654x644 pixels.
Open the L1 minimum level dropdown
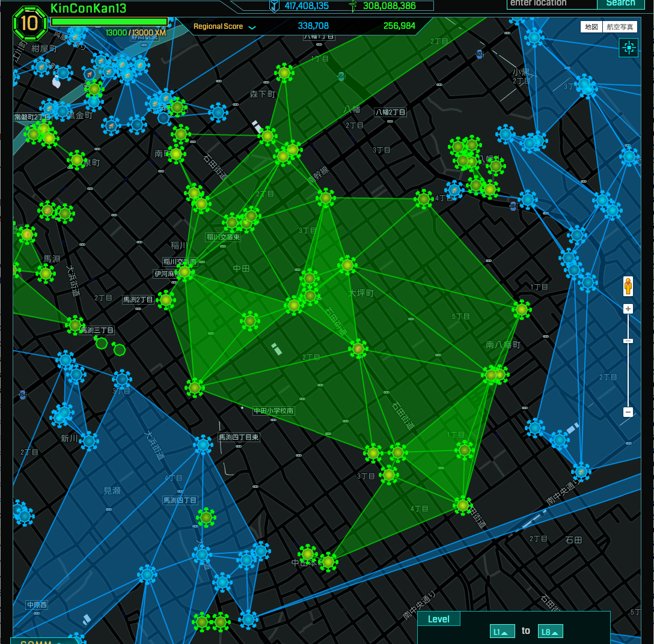tap(502, 631)
